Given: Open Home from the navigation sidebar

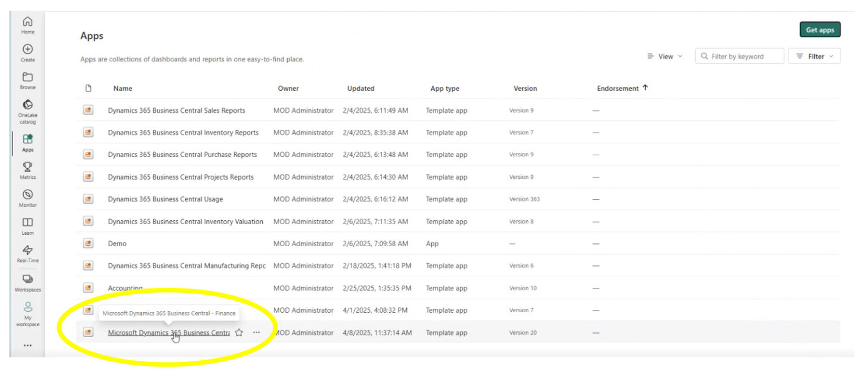Looking at the screenshot, I should coord(27,24).
